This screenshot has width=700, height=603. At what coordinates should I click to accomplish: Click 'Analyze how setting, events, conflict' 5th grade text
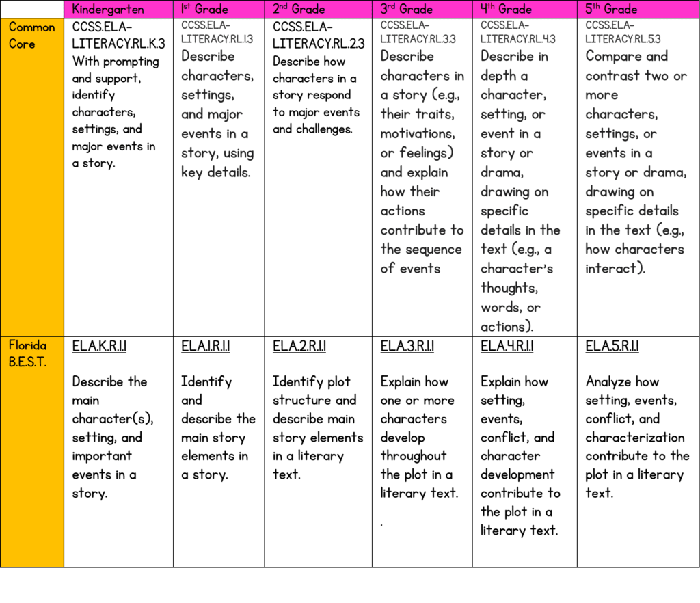pyautogui.click(x=631, y=400)
